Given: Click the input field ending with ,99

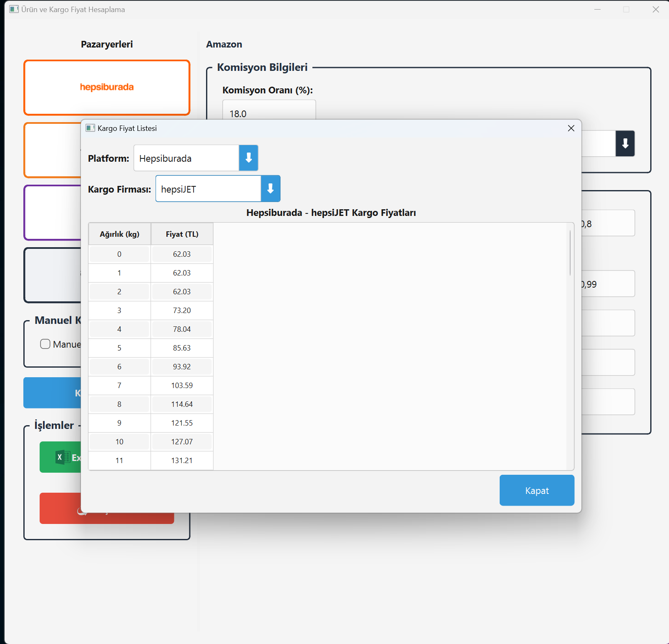Looking at the screenshot, I should tap(608, 284).
